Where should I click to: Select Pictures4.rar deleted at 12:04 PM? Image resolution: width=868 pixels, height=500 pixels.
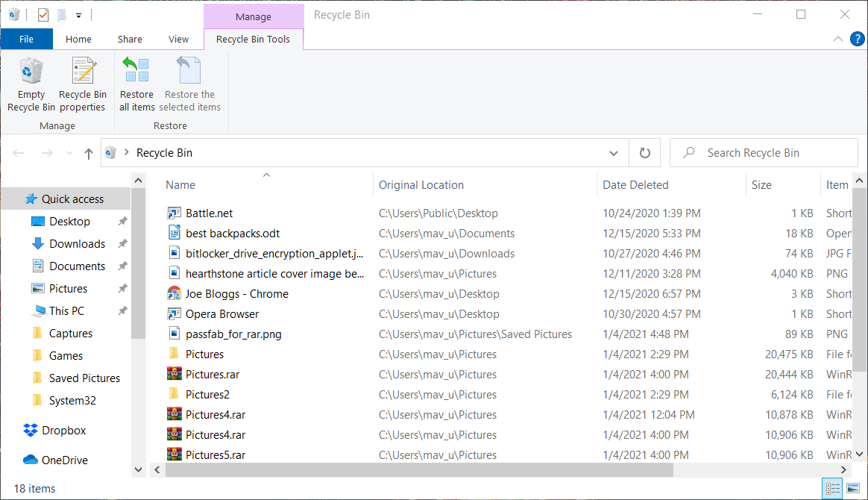point(216,415)
